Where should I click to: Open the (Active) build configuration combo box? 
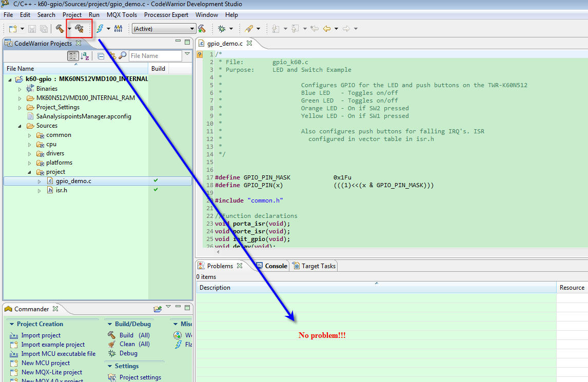(164, 29)
